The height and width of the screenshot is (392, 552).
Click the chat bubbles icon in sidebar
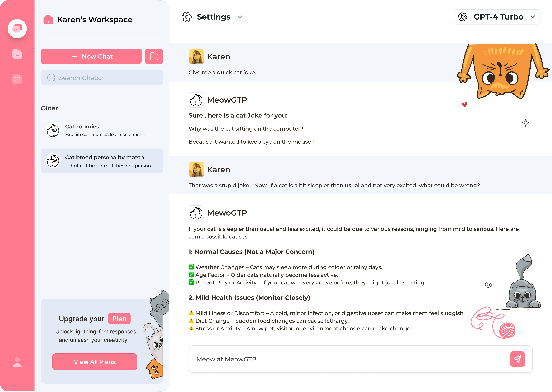tap(17, 29)
